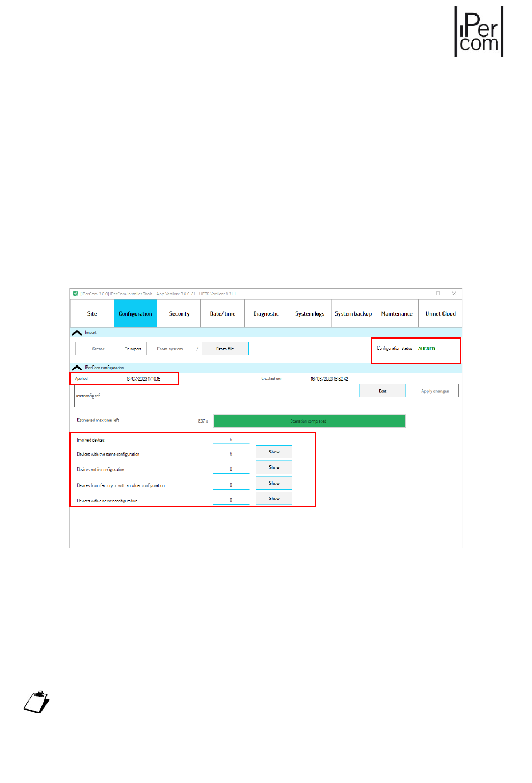Show devices with the same configuration
Screen dimensions: 532x783
[274, 452]
